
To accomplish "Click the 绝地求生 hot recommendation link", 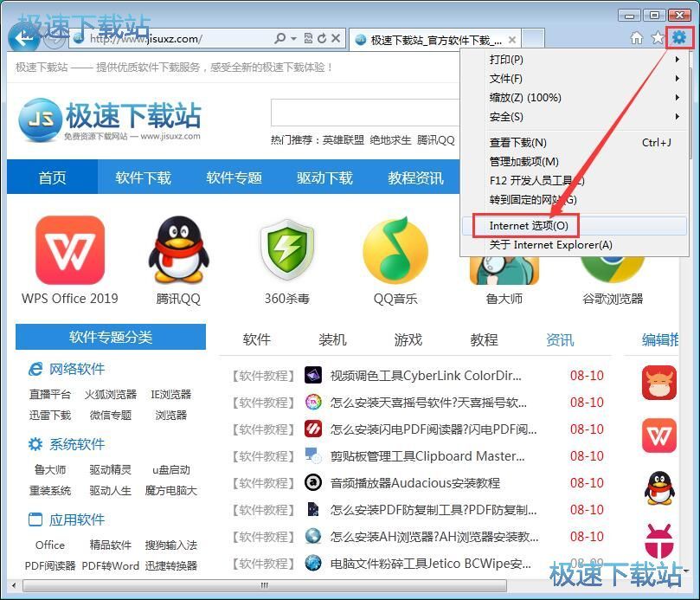I will [390, 140].
